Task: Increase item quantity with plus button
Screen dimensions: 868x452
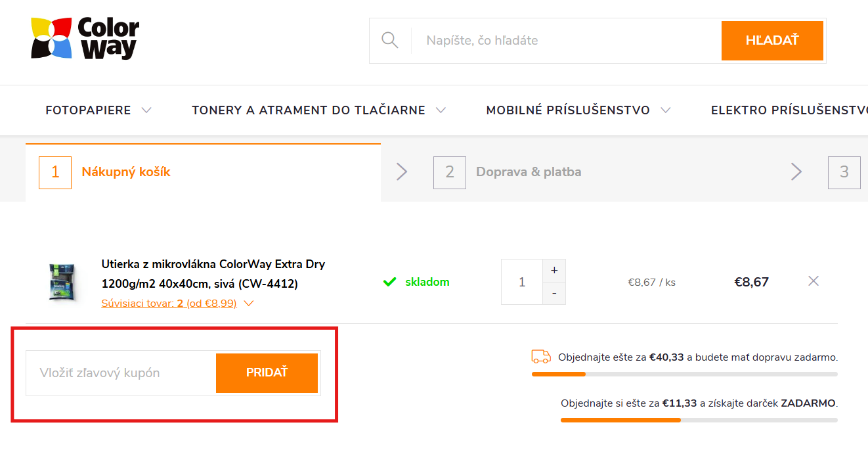Action: point(554,270)
